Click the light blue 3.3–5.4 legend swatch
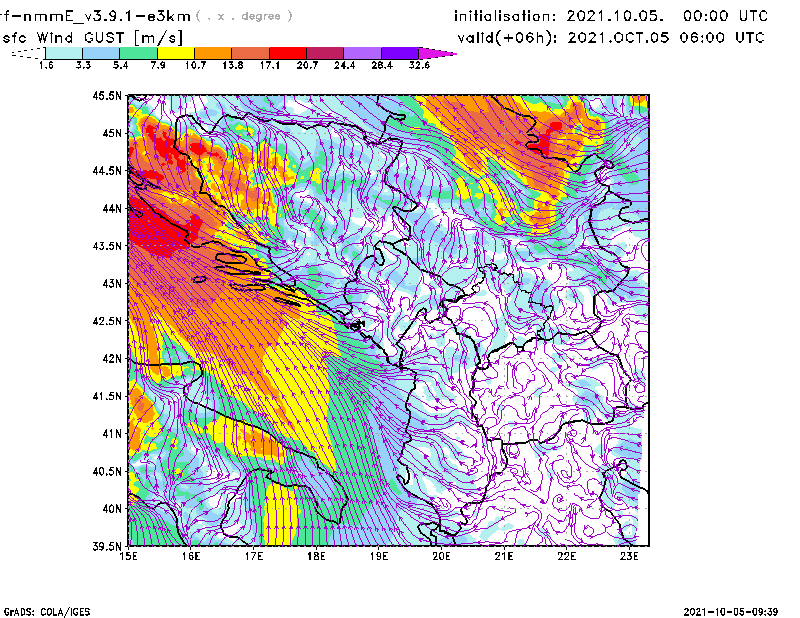 pos(101,53)
